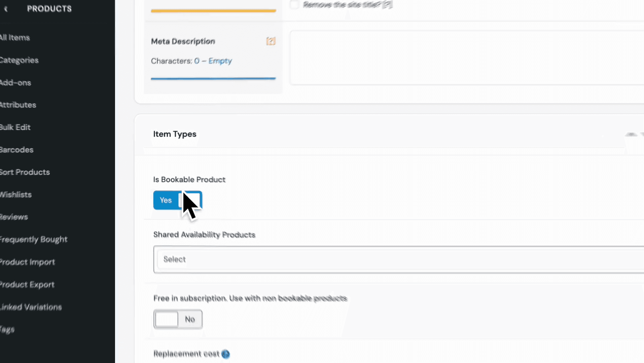Check the Remove the site title checkbox

click(294, 5)
